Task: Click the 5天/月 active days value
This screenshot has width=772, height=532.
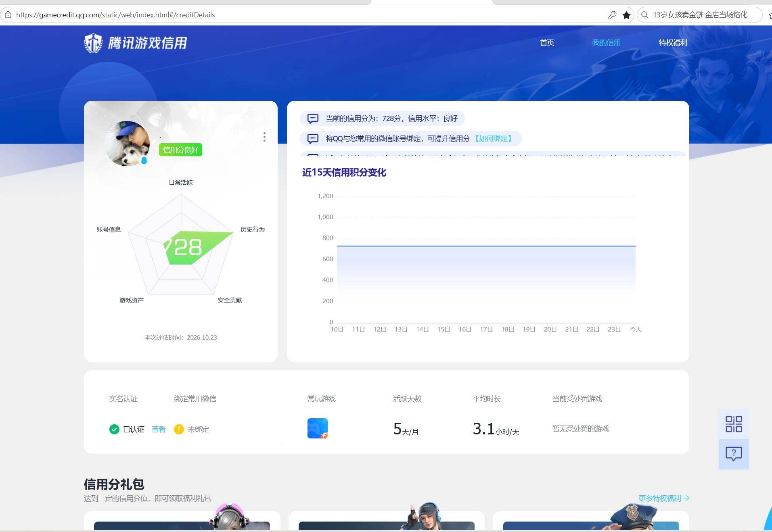Action: pos(406,429)
